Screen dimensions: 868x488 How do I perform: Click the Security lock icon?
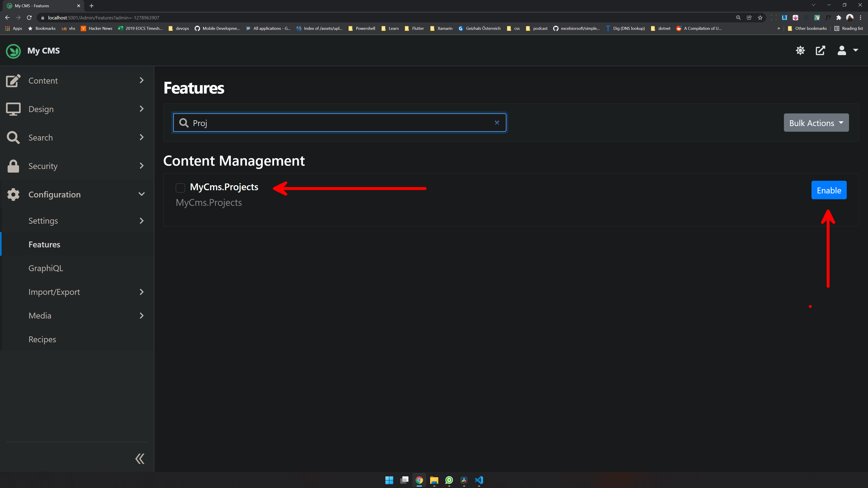14,166
